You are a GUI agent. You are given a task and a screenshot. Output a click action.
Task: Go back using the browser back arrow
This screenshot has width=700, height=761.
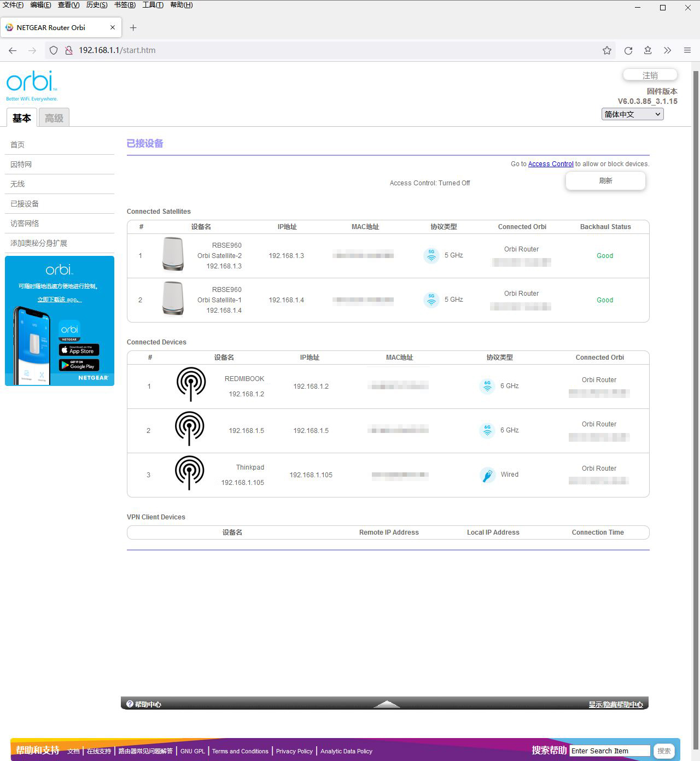pyautogui.click(x=13, y=50)
